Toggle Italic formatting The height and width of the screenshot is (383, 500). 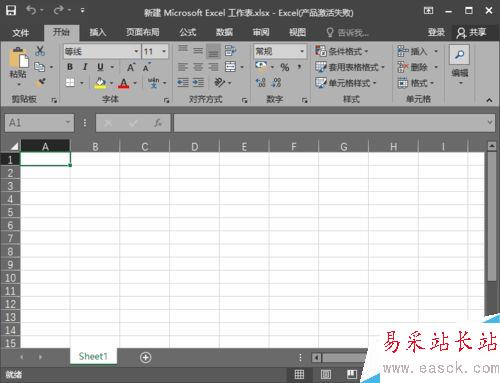(85, 67)
